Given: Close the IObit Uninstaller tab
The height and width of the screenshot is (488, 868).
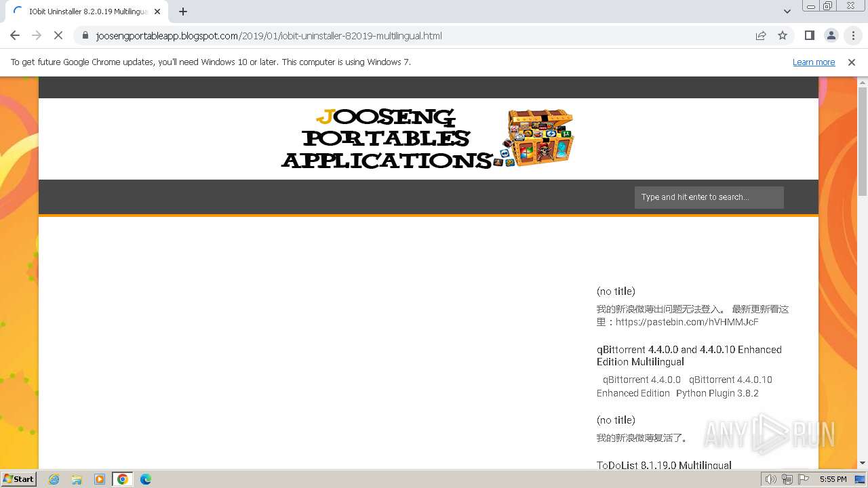Looking at the screenshot, I should click(157, 12).
